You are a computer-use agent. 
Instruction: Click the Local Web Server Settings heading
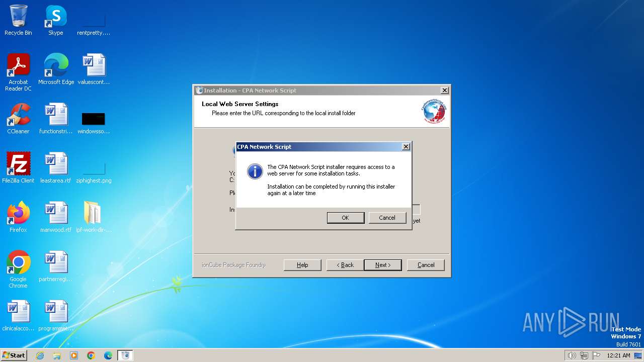click(240, 104)
